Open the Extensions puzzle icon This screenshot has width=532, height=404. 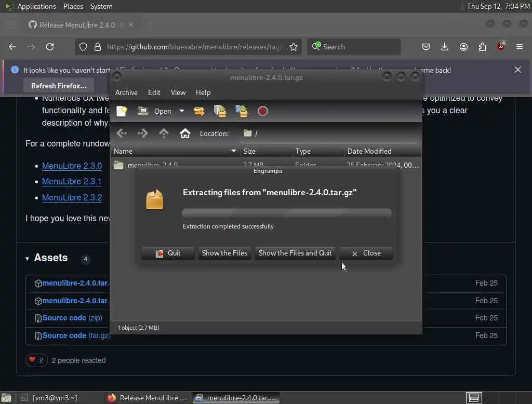pos(482,47)
